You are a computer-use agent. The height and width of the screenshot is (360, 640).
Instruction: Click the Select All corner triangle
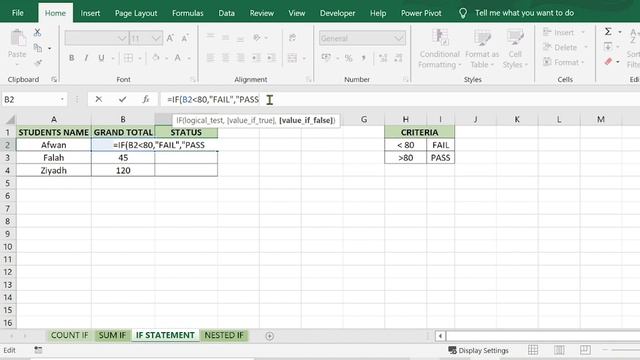point(10,119)
